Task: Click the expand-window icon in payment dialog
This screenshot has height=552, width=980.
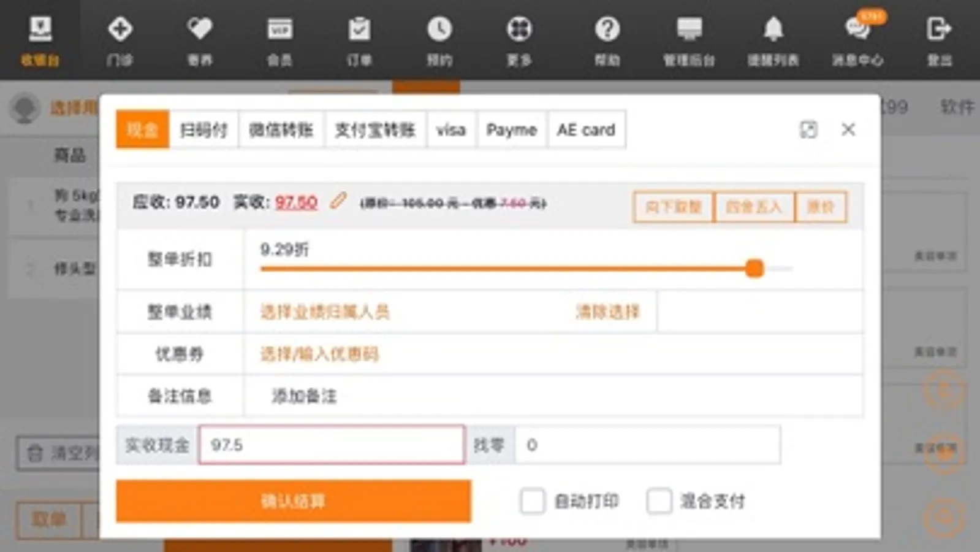Action: (x=808, y=129)
